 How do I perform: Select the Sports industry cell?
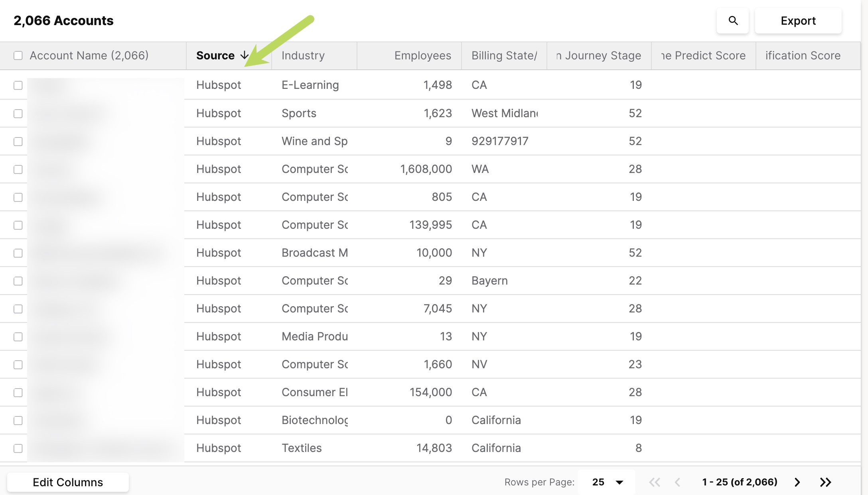click(x=299, y=113)
